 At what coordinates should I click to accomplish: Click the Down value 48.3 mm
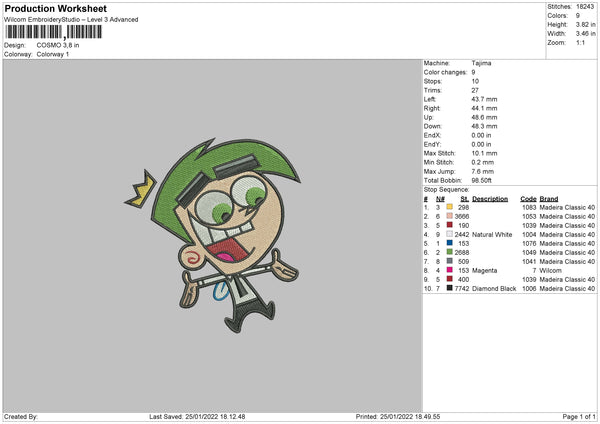click(484, 126)
